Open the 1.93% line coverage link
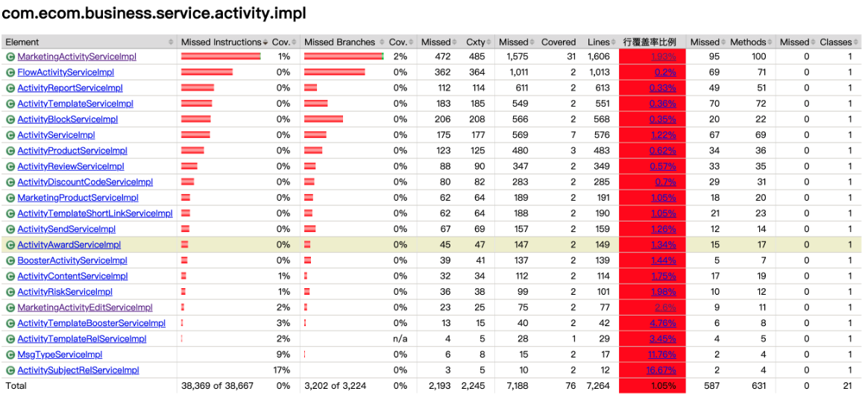This screenshot has height=406, width=868. click(663, 57)
